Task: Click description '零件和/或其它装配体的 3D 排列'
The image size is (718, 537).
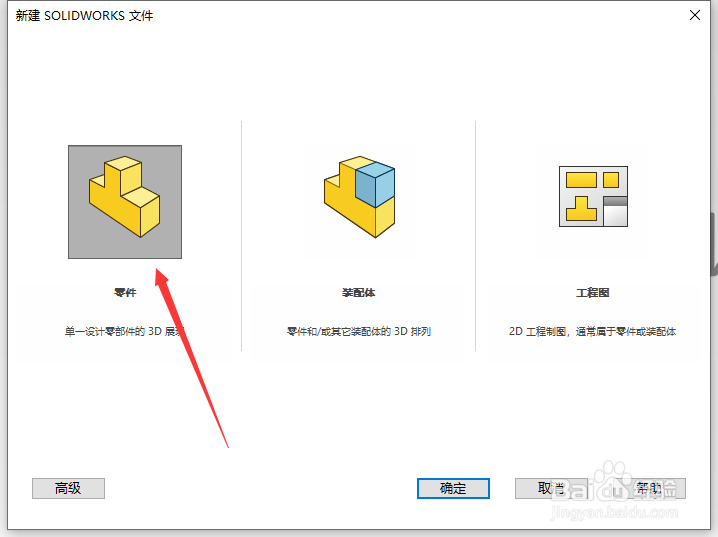Action: tap(359, 331)
